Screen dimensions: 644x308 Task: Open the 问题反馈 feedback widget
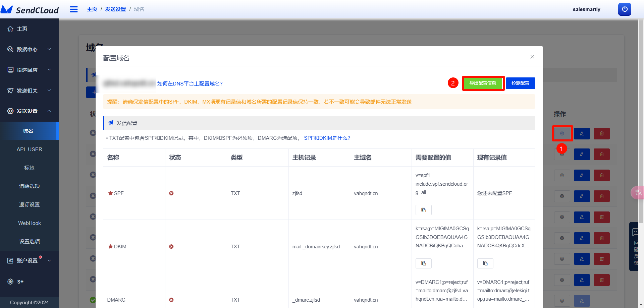pos(635,246)
